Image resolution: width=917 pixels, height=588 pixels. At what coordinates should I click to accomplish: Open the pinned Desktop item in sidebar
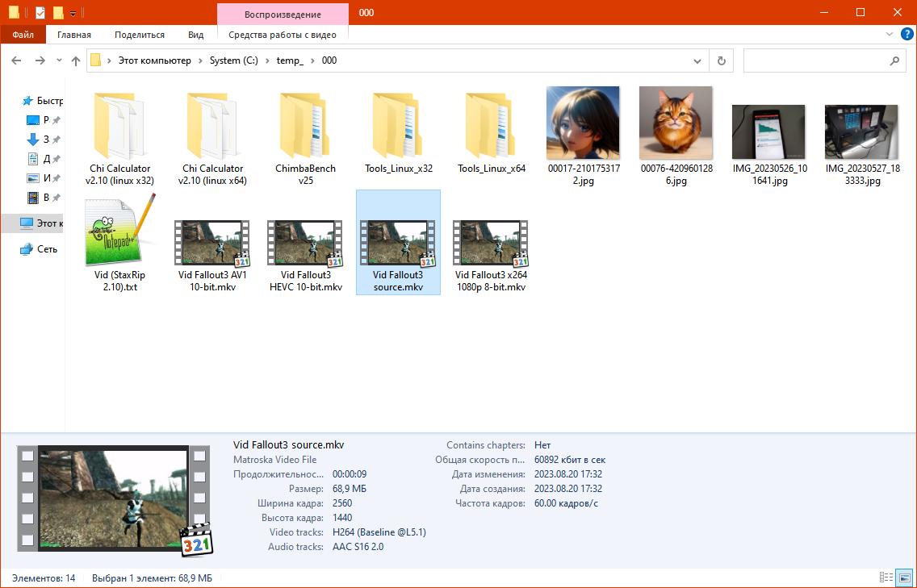[43, 120]
